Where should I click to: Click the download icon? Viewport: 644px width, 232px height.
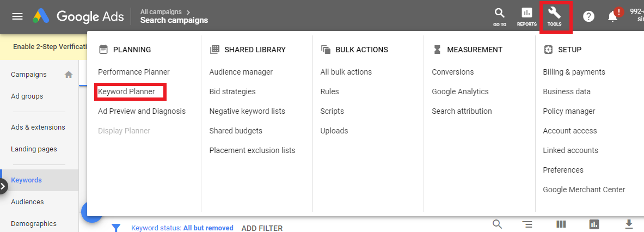click(628, 224)
